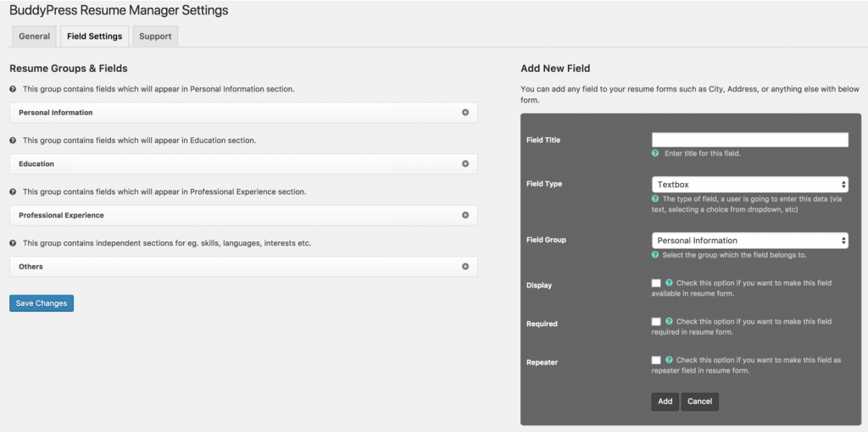Expand the Personal Information accordion row
Image resolution: width=868 pixels, height=432 pixels.
coord(243,113)
